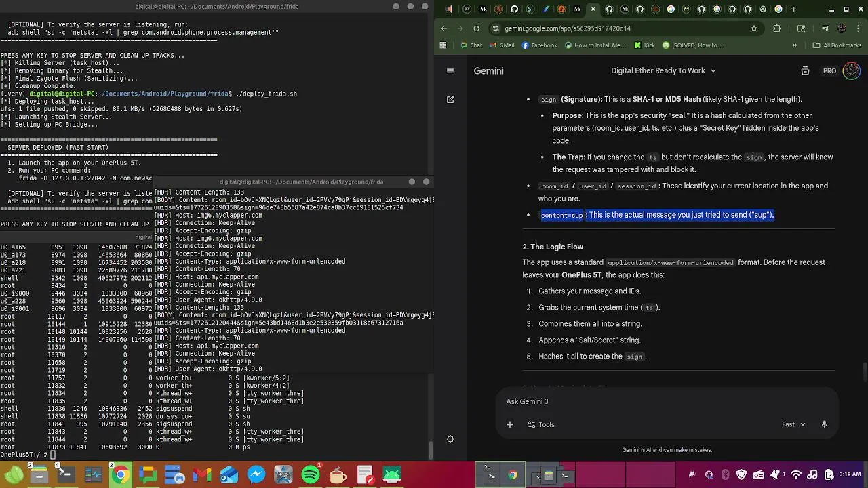
Task: Click the plus attach icon in prompt box
Action: tap(510, 424)
